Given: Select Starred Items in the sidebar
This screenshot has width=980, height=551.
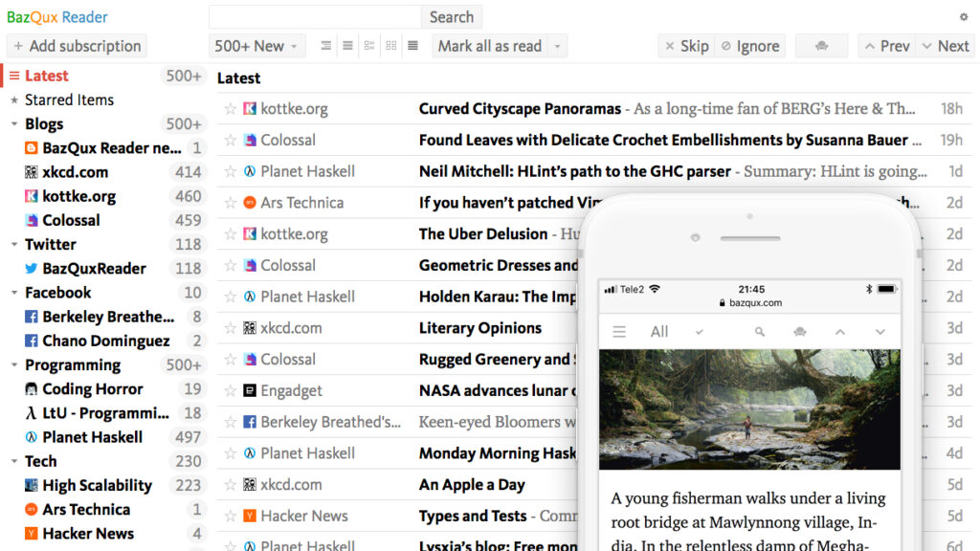Looking at the screenshot, I should 71,99.
